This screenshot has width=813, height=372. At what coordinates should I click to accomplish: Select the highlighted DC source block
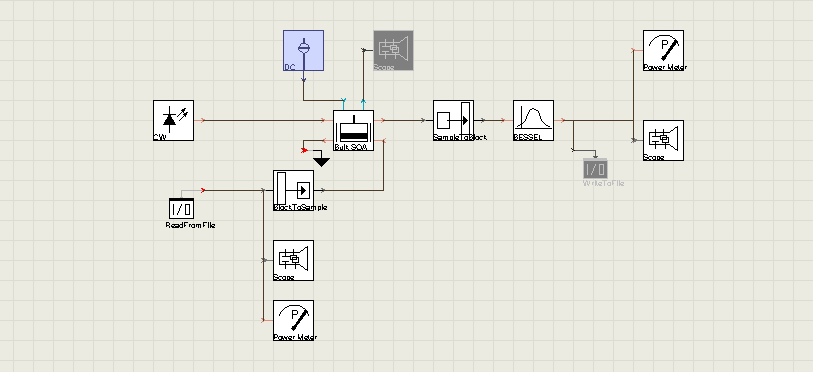[303, 50]
